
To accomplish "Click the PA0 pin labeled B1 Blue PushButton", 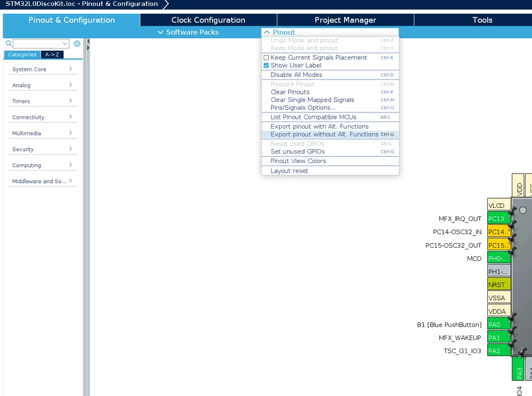I will pos(499,325).
